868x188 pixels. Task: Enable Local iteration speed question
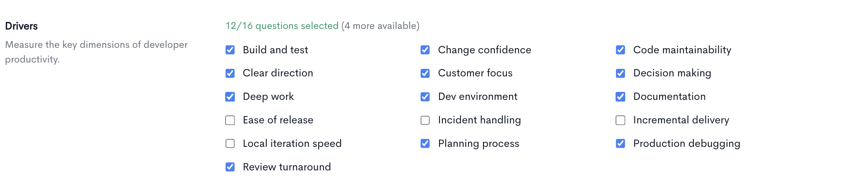[x=230, y=144]
